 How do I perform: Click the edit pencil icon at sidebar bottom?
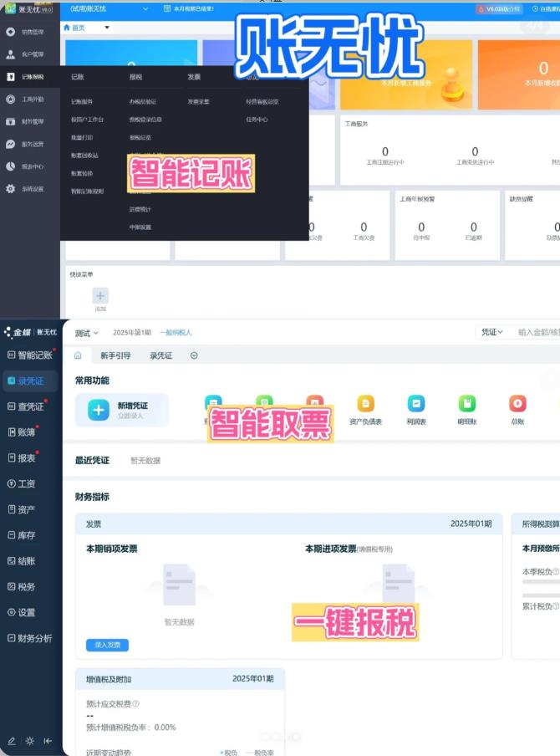pyautogui.click(x=12, y=741)
